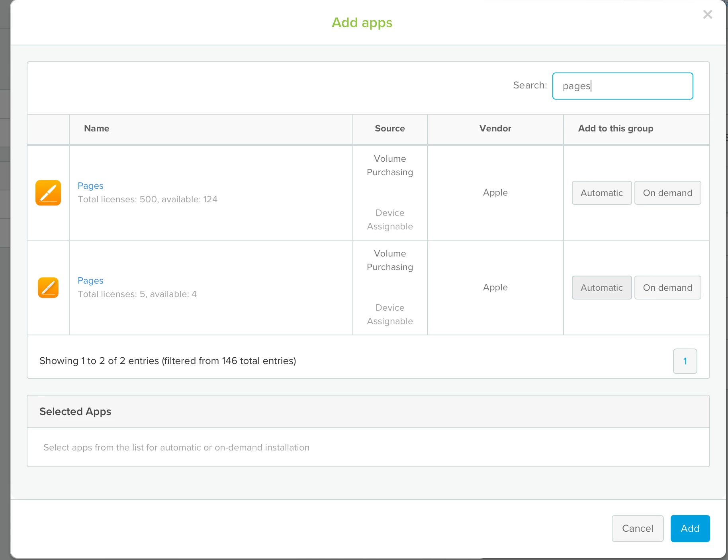Sort the table by Source column
This screenshot has width=728, height=560.
point(389,128)
